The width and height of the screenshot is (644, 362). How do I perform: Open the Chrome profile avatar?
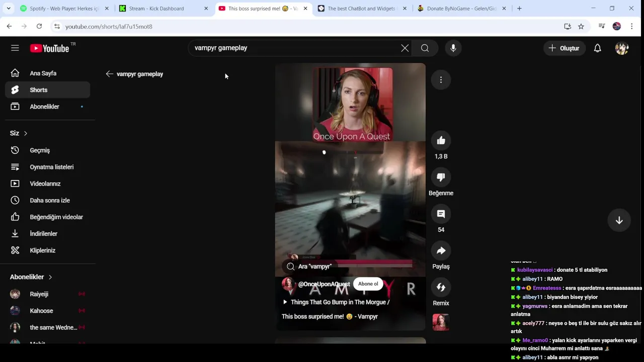point(617,26)
